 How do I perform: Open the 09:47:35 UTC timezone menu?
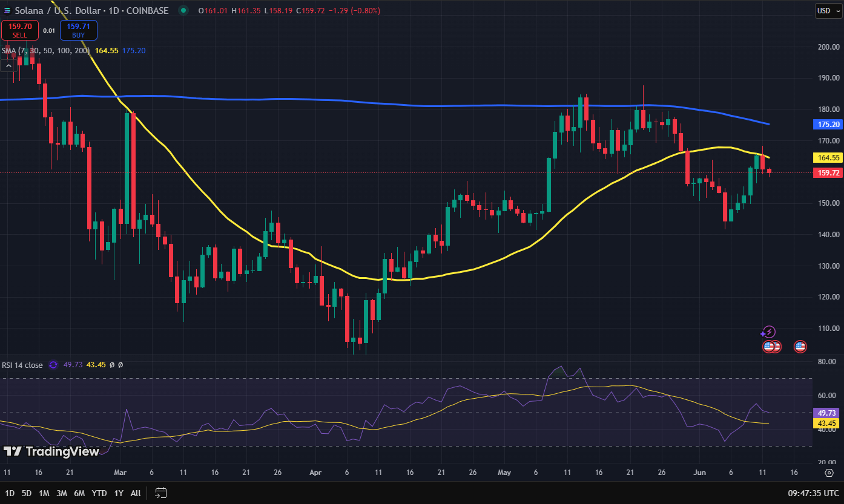(x=815, y=493)
